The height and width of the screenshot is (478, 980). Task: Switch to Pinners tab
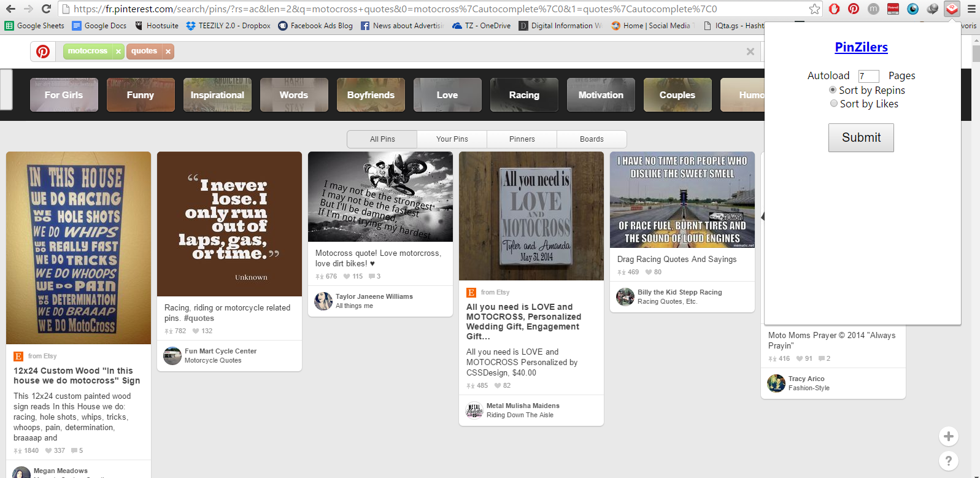tap(522, 139)
